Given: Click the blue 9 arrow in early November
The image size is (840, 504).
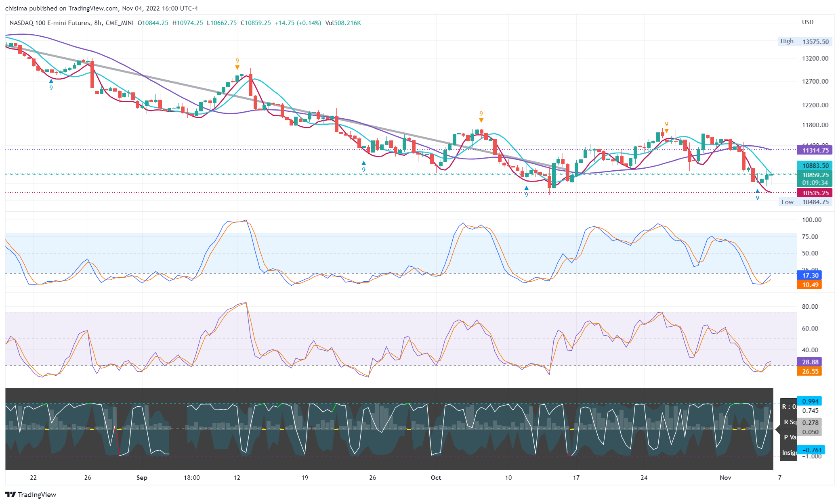Looking at the screenshot, I should click(757, 194).
